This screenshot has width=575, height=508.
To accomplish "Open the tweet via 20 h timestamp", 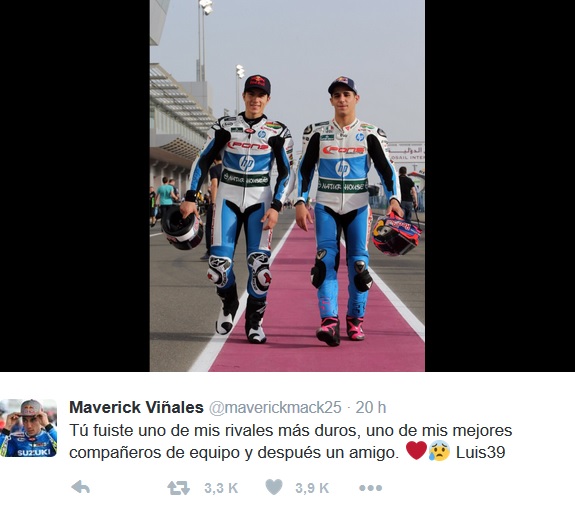I will point(371,408).
